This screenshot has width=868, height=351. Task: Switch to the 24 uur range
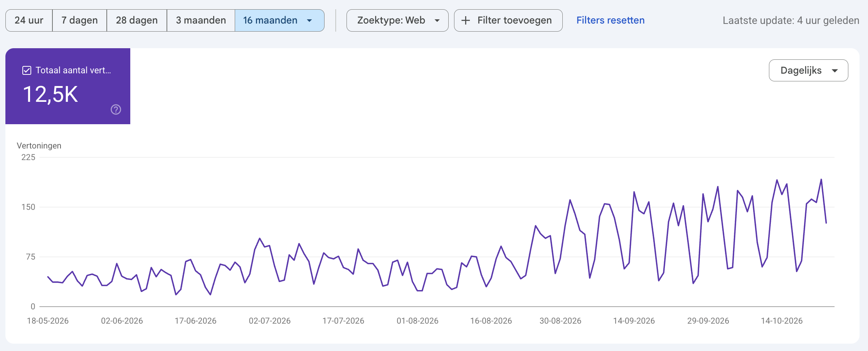click(29, 20)
